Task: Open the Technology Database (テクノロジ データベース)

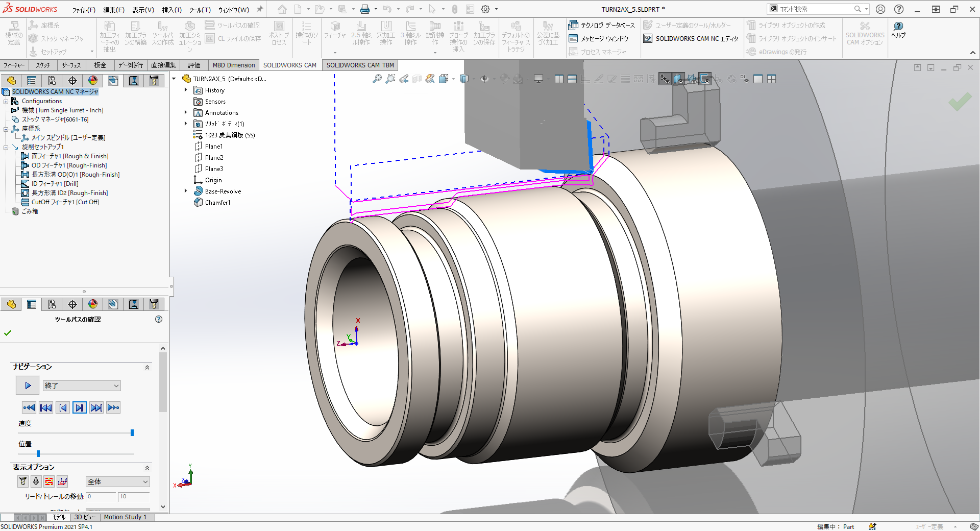Action: tap(602, 25)
